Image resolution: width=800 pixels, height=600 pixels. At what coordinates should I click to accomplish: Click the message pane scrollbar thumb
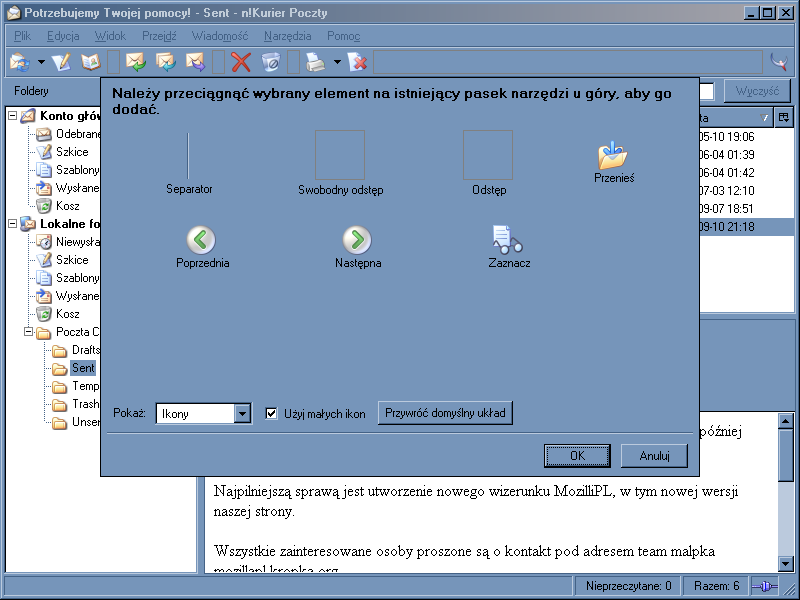785,455
